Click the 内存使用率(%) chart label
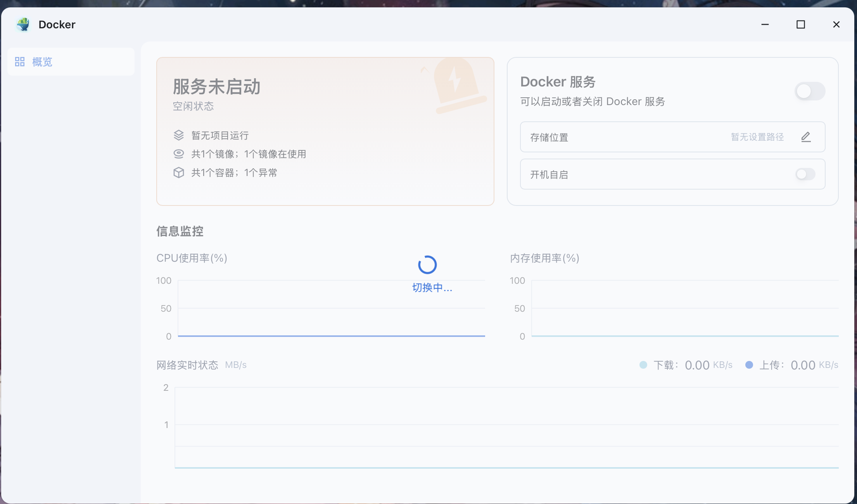 [x=544, y=258]
